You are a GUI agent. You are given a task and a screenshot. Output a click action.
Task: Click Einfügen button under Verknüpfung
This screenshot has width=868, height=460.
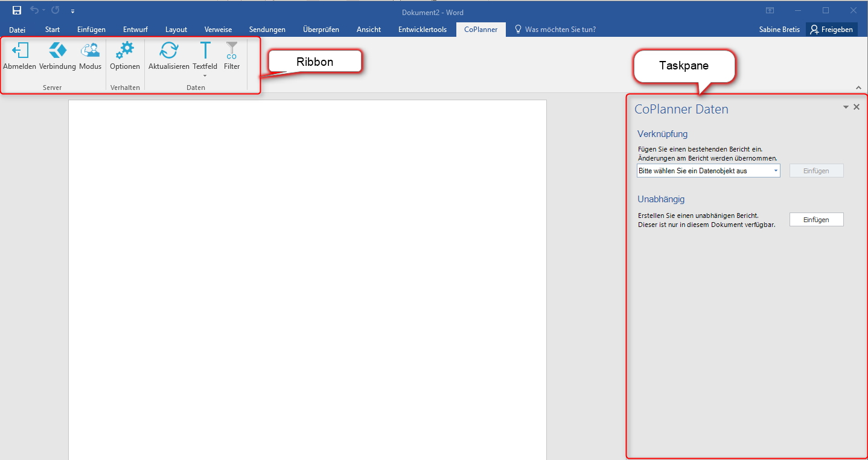816,171
